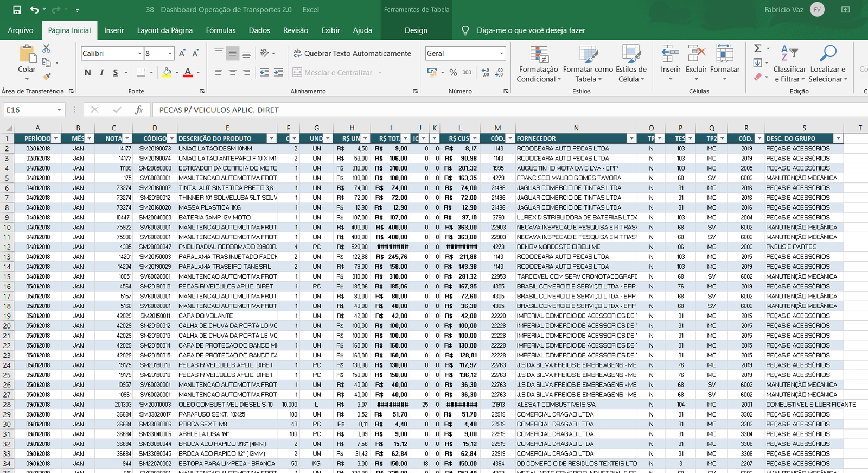
Task: Click the Paste (Colar) clipboard icon
Action: pos(27,54)
